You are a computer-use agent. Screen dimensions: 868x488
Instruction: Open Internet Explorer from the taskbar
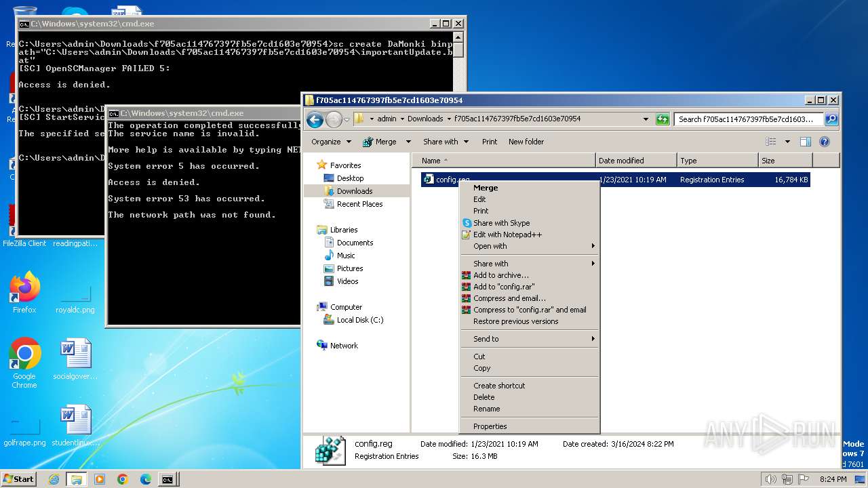[54, 479]
